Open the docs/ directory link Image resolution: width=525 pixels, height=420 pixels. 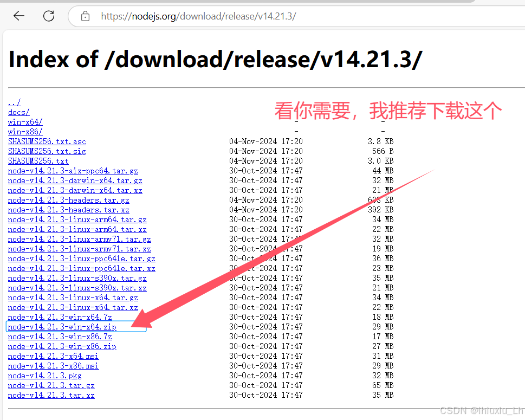click(x=18, y=112)
